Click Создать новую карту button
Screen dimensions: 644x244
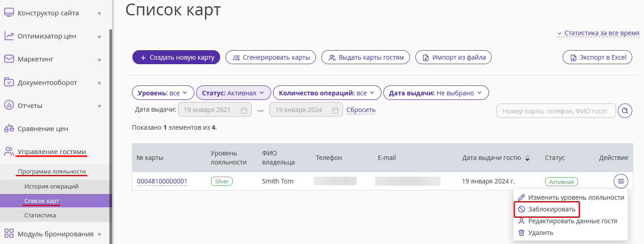pyautogui.click(x=176, y=57)
